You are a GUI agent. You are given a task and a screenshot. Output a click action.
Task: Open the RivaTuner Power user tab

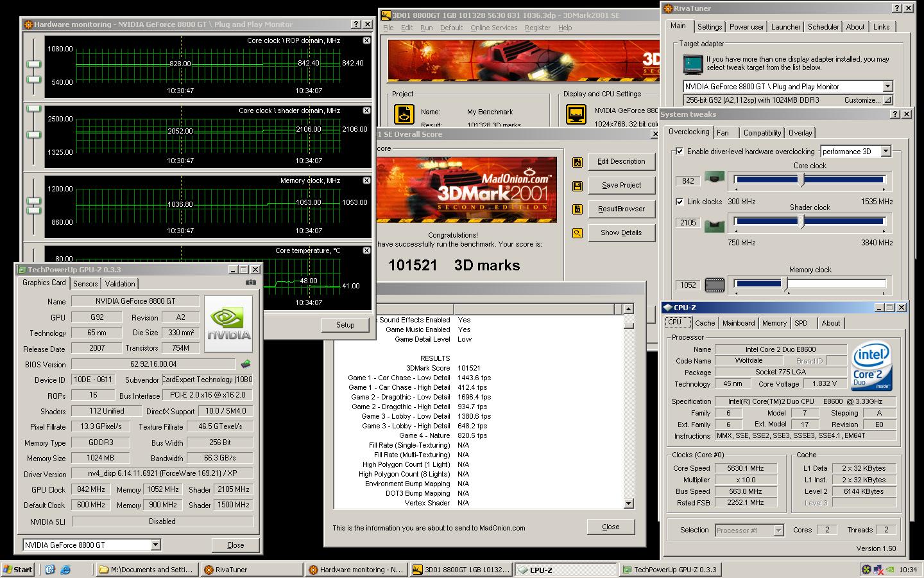746,27
